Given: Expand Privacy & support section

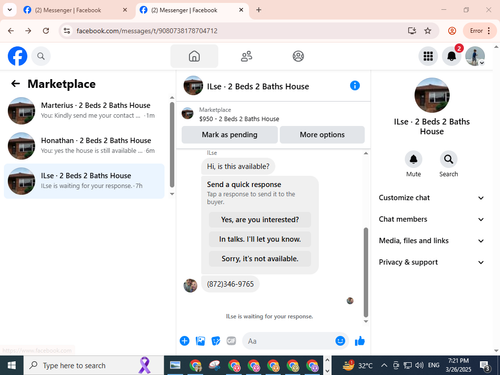Looking at the screenshot, I should pyautogui.click(x=431, y=262).
